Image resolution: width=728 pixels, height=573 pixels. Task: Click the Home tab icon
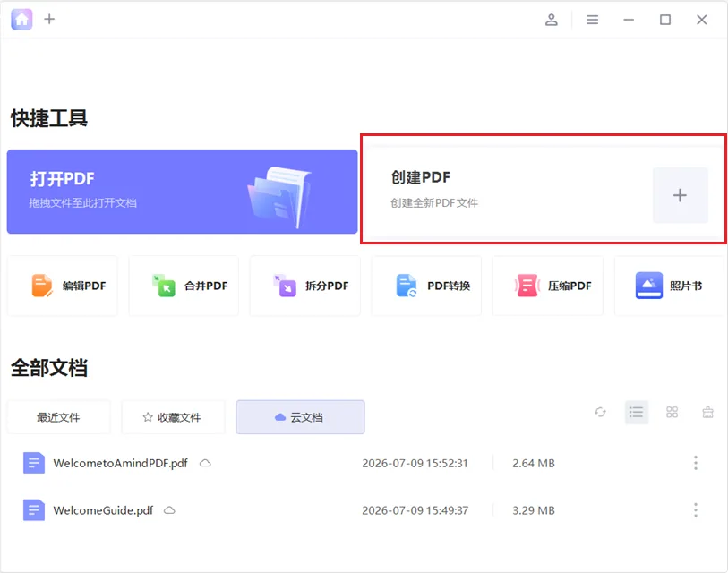coord(21,20)
